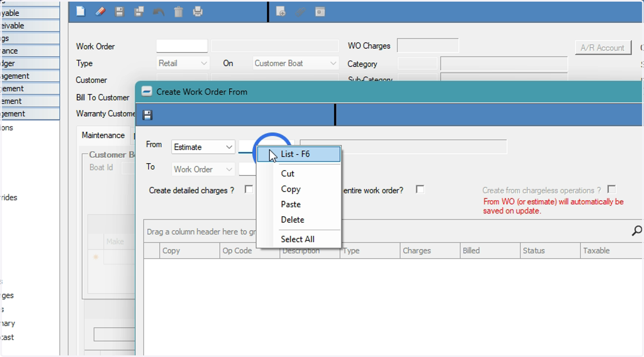Click the Work Order number input field
Viewport: 644px width, 357px height.
(x=182, y=46)
